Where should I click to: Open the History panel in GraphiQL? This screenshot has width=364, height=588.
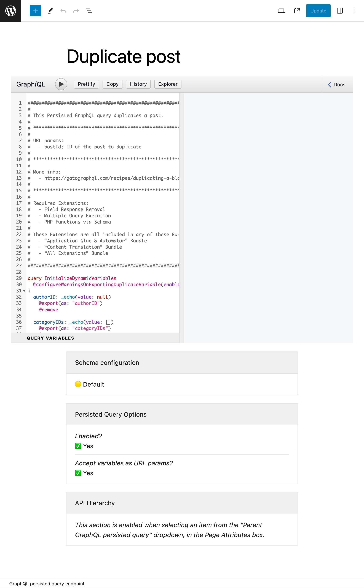click(x=138, y=84)
